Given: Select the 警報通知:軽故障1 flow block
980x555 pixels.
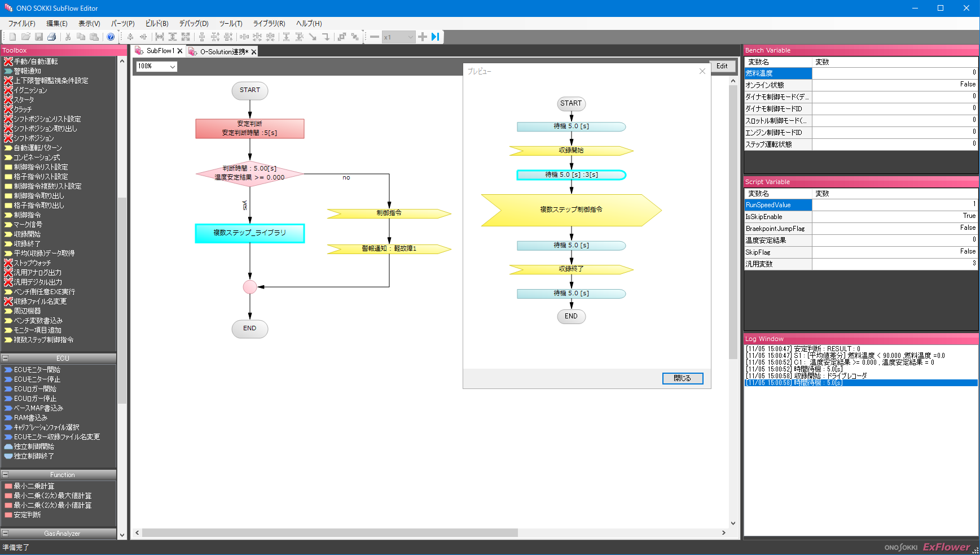Looking at the screenshot, I should [389, 248].
